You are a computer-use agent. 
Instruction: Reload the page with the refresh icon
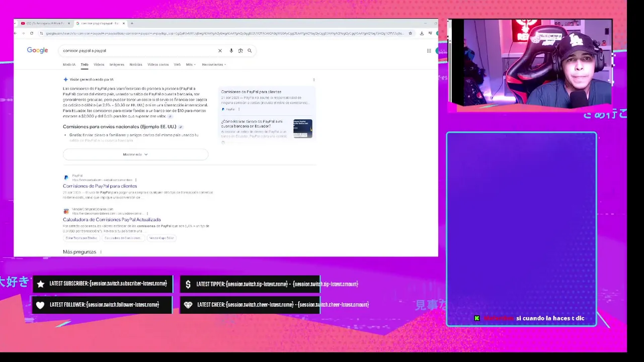point(32,33)
